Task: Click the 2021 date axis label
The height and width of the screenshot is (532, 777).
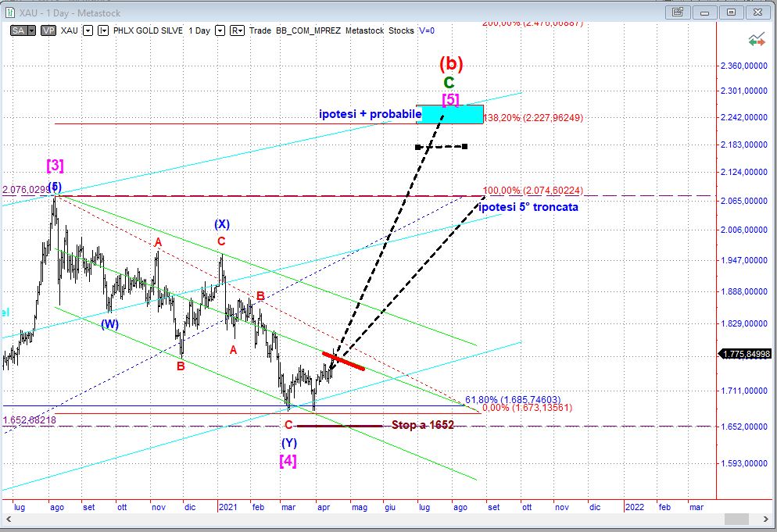Action: click(228, 507)
